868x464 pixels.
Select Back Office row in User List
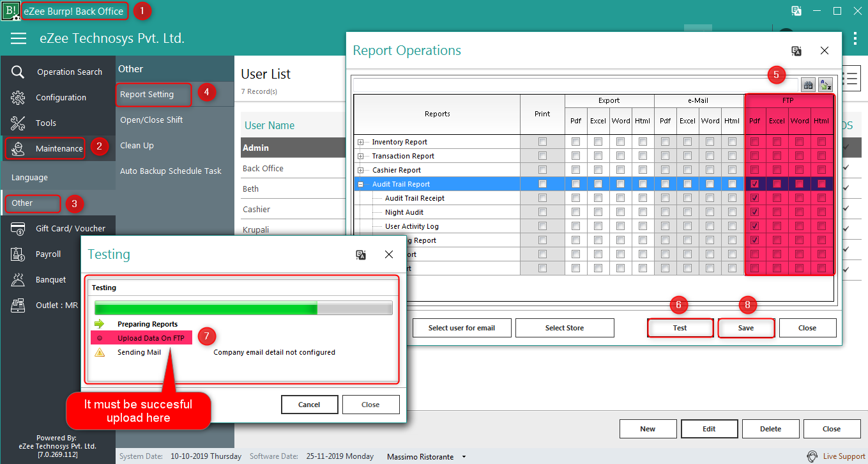pos(293,168)
